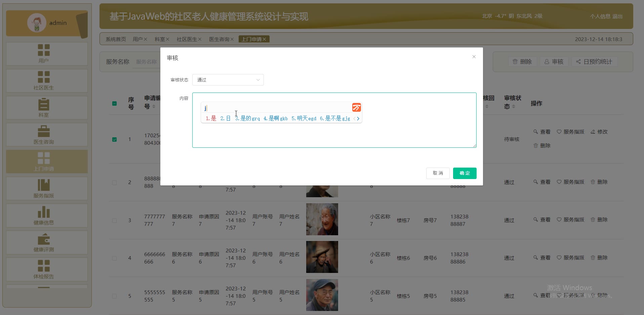
Task: Open the man in cap photo in row 5
Action: point(322,295)
